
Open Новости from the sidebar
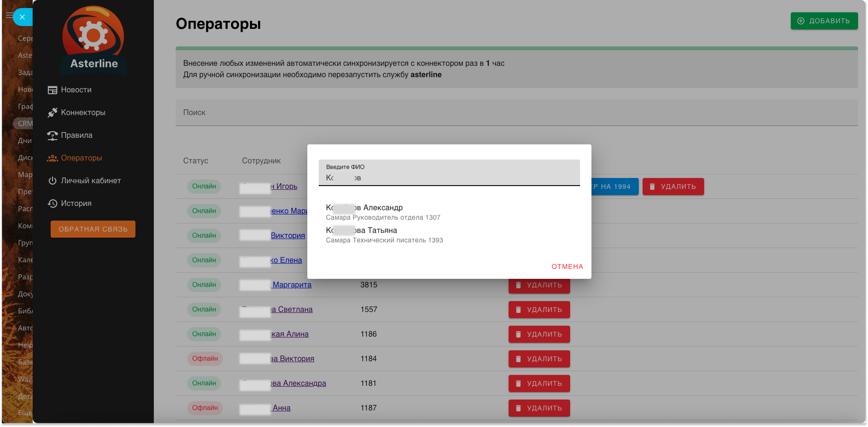76,90
